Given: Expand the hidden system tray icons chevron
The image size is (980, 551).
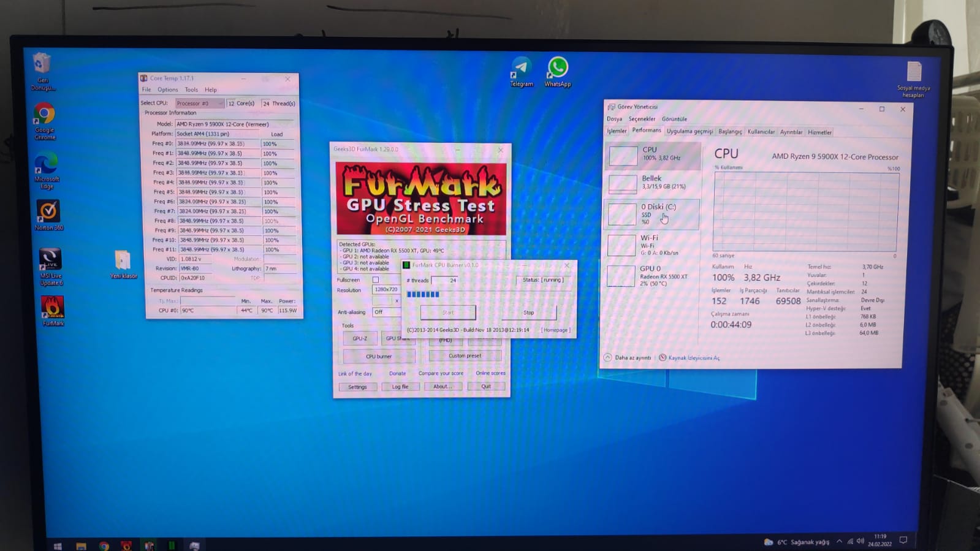Looking at the screenshot, I should pos(839,541).
